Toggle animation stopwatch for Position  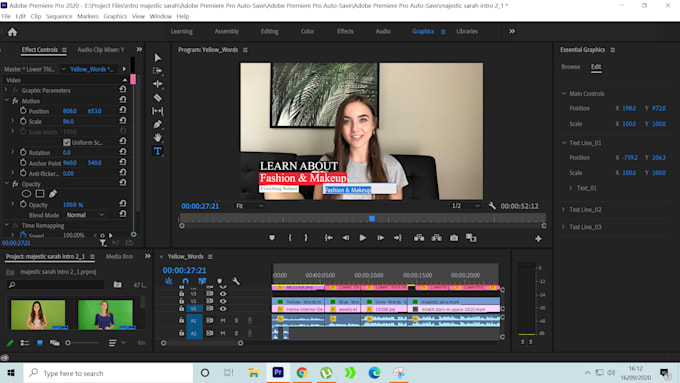[x=23, y=111]
